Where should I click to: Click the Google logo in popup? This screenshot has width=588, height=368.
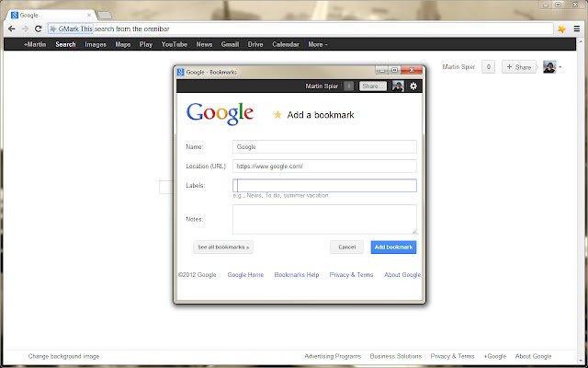click(x=220, y=114)
